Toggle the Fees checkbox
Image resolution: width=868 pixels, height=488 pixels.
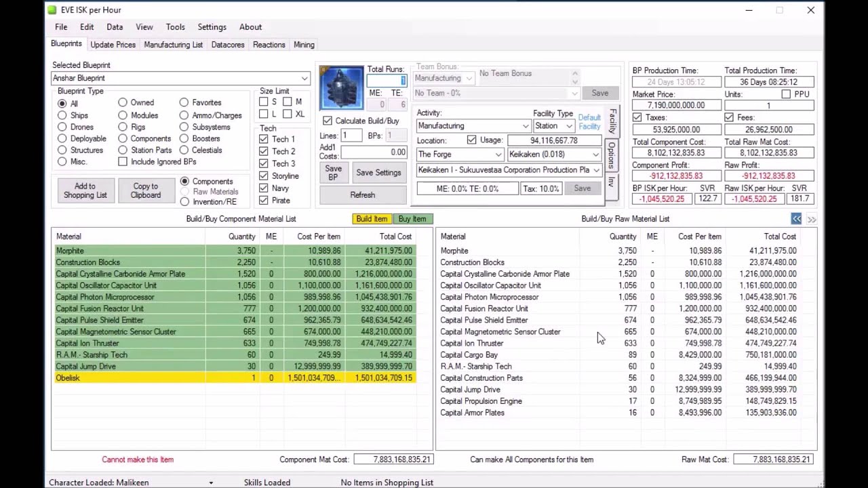tap(729, 117)
